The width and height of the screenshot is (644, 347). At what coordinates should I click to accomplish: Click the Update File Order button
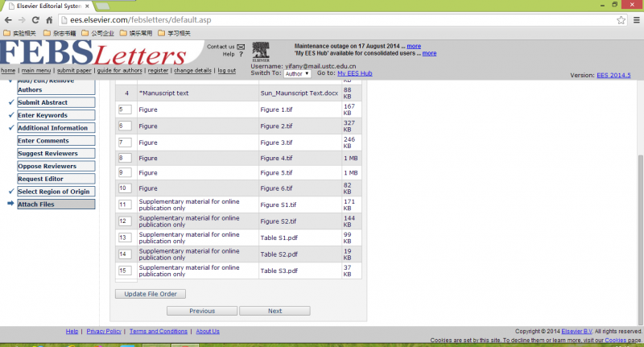point(151,294)
